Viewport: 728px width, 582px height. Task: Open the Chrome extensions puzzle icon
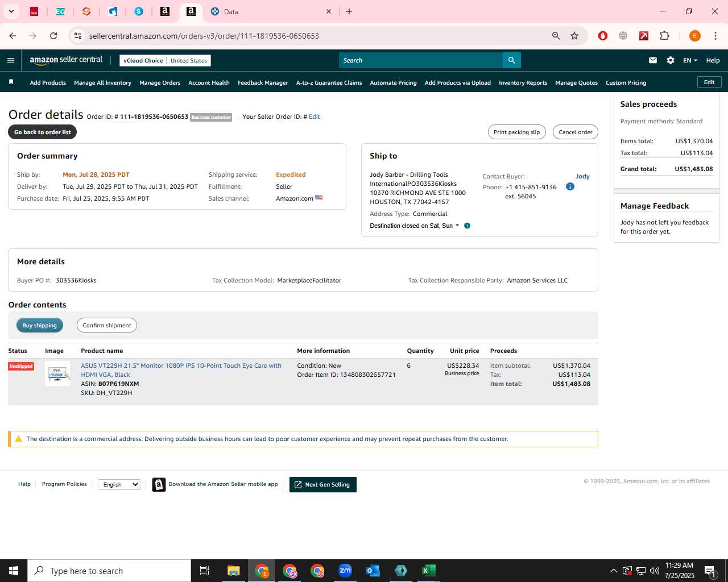click(664, 36)
